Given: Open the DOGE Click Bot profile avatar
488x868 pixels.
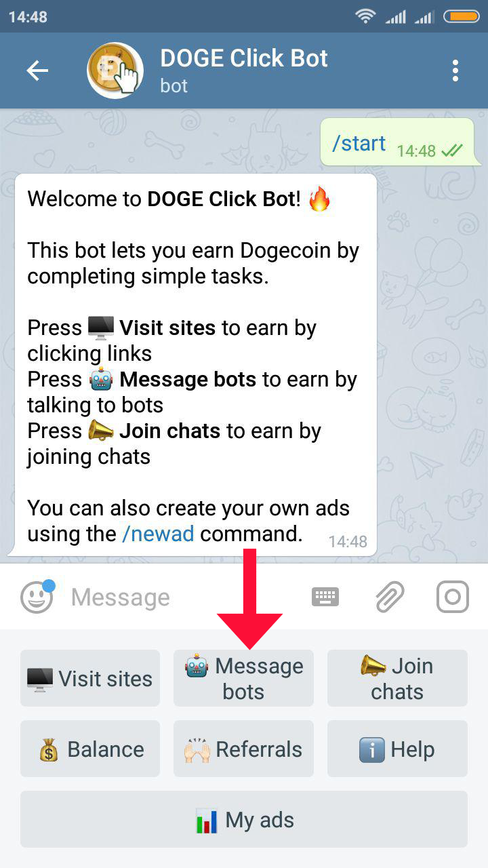Looking at the screenshot, I should (x=115, y=71).
